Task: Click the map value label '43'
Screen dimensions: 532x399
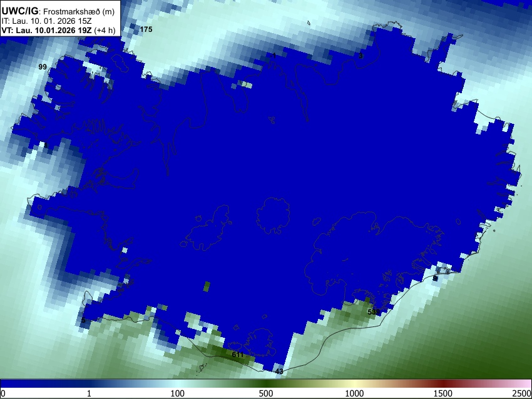Action: click(279, 371)
